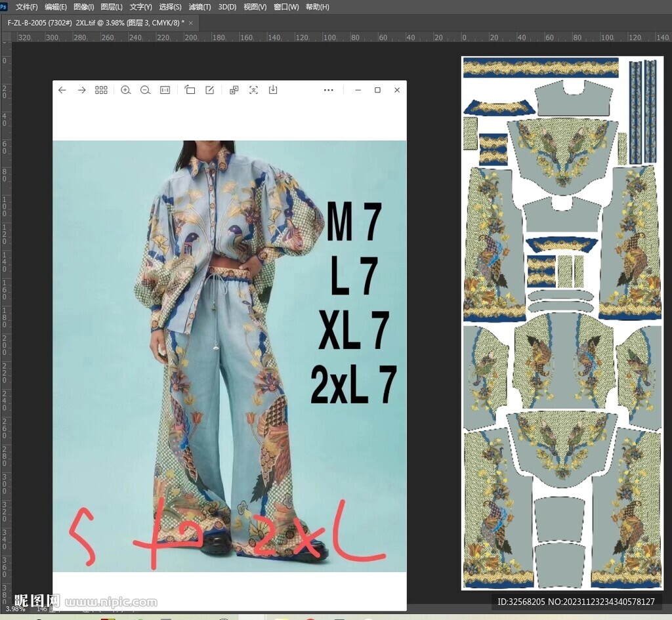672x620 pixels.
Task: Go to next image in viewer
Action: pyautogui.click(x=82, y=90)
